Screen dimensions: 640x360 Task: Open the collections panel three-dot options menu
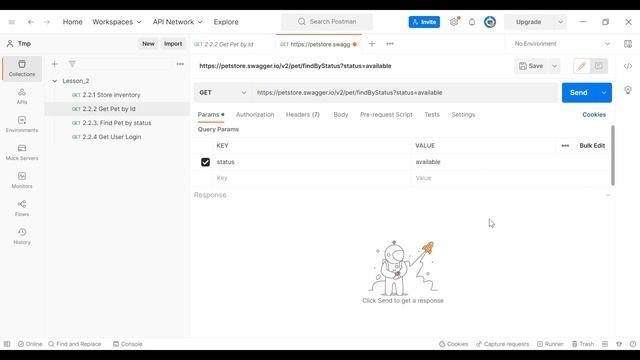click(x=180, y=64)
